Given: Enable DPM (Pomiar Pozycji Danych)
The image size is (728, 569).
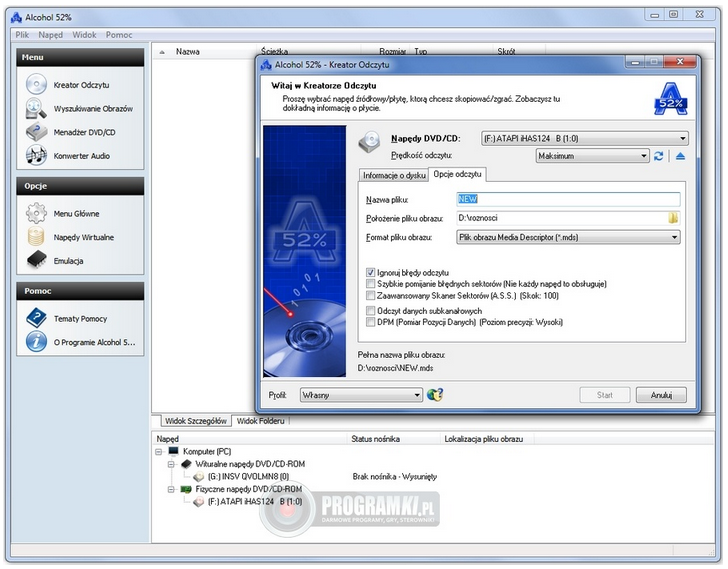Looking at the screenshot, I should (370, 322).
